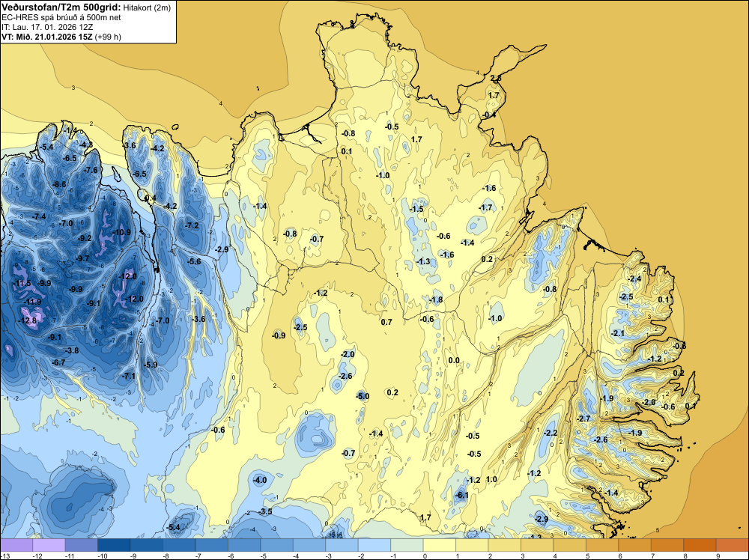This screenshot has height=560, width=749.
Task: Click the '0.0' temperature value
Action: [454, 361]
